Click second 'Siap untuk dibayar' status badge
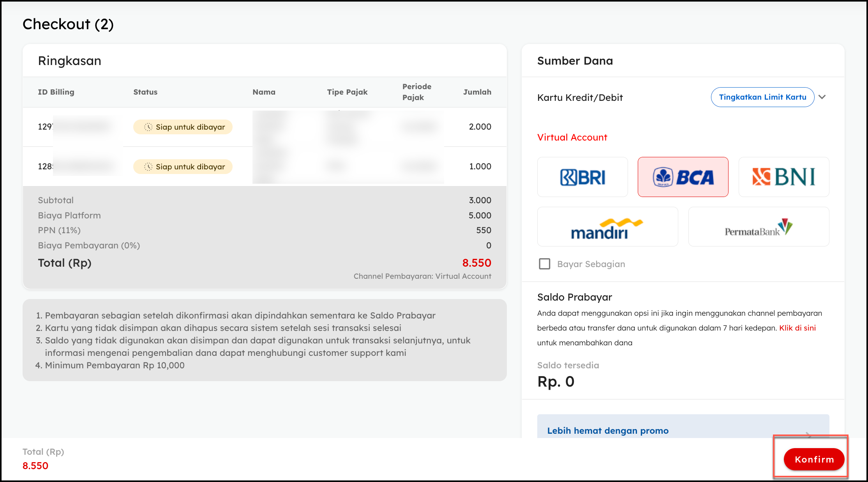The image size is (868, 482). click(x=183, y=167)
